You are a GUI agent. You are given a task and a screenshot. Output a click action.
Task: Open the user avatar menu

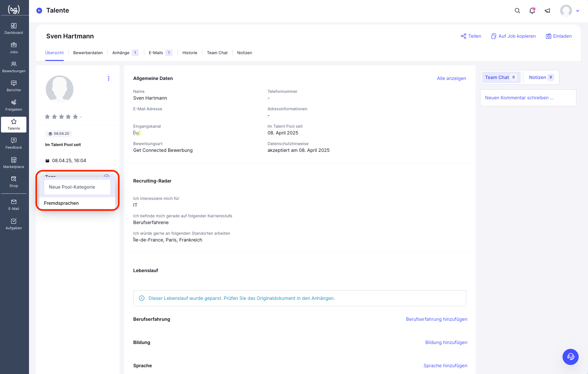click(x=566, y=11)
